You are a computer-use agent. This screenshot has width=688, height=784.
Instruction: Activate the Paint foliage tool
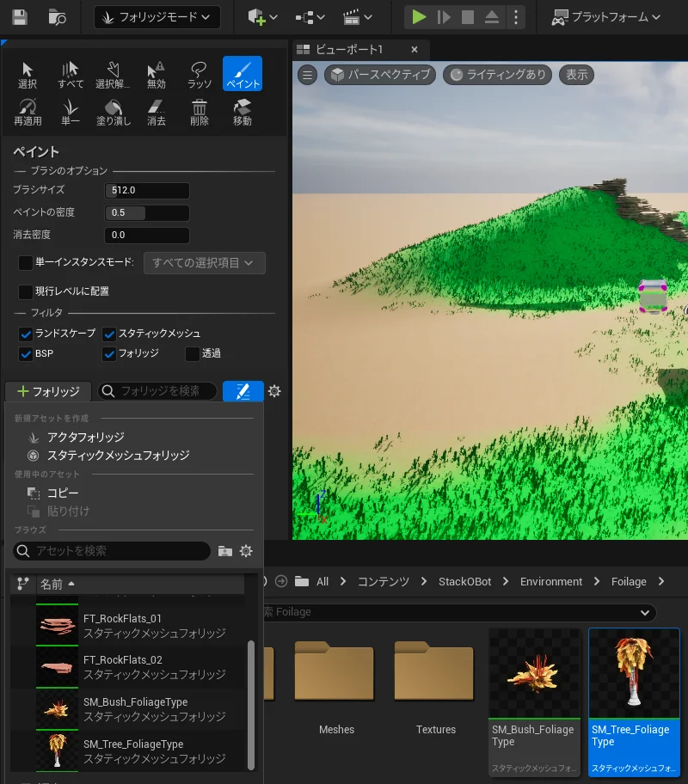tap(243, 74)
